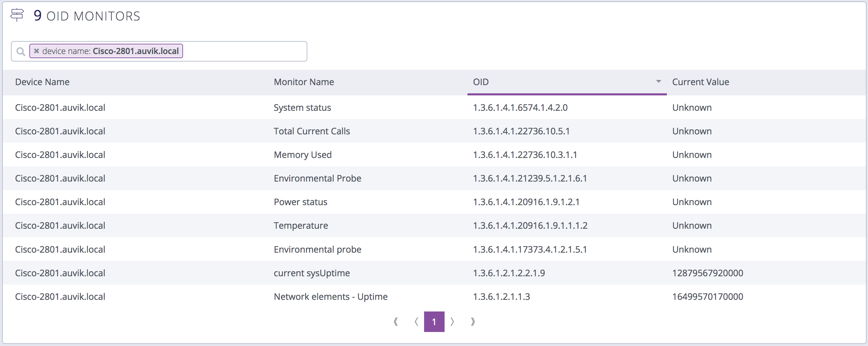Viewport: 868px width, 346px height.
Task: Go to previous page chevron
Action: click(x=416, y=322)
